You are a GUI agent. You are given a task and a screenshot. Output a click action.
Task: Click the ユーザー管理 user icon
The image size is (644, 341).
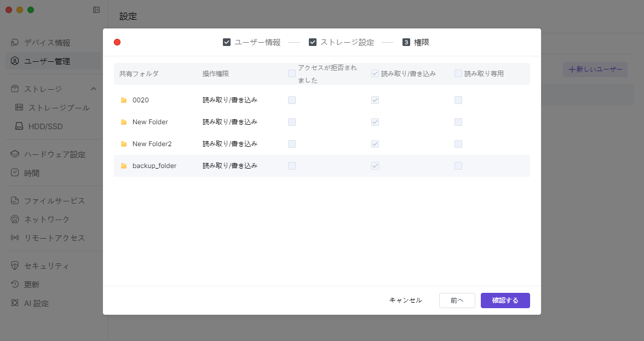(15, 61)
